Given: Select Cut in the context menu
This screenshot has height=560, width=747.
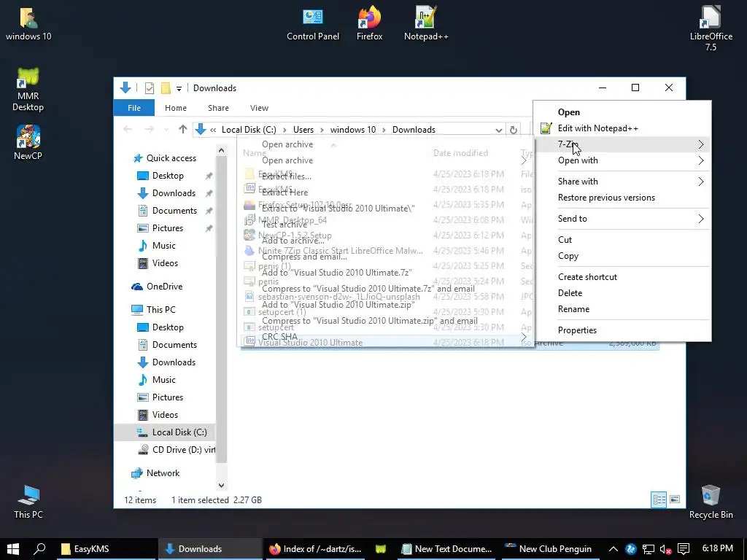Looking at the screenshot, I should coord(622,240).
